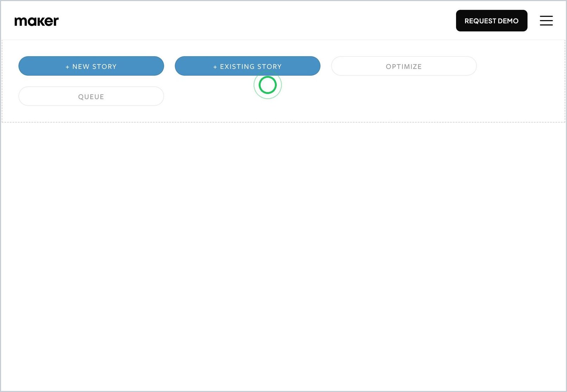567x392 pixels.
Task: Choose the + Existing Story button
Action: click(248, 66)
